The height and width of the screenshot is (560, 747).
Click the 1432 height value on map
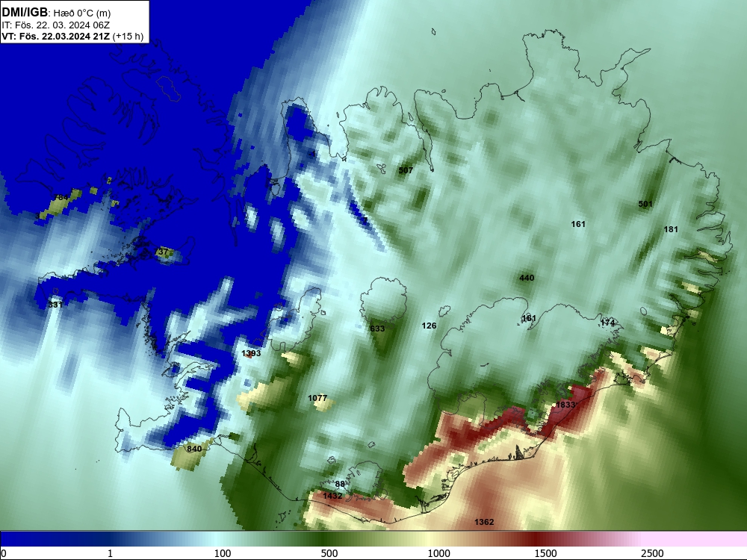click(x=332, y=497)
